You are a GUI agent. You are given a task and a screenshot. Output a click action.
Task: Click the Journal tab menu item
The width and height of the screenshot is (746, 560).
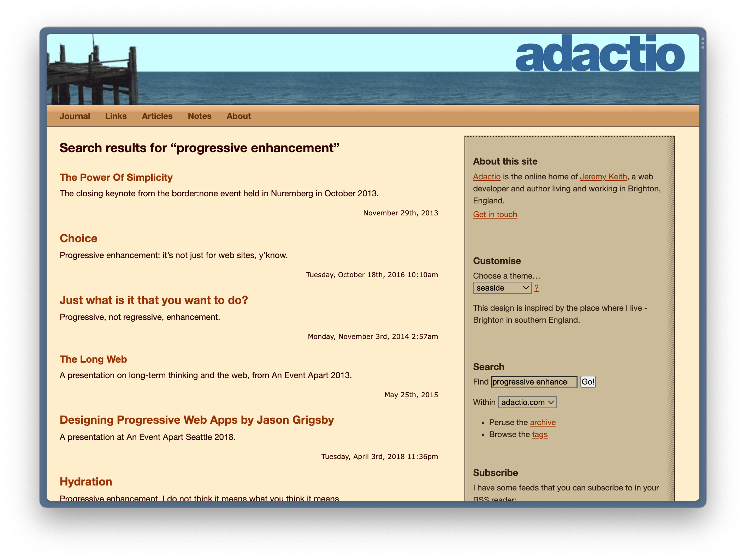(x=75, y=116)
